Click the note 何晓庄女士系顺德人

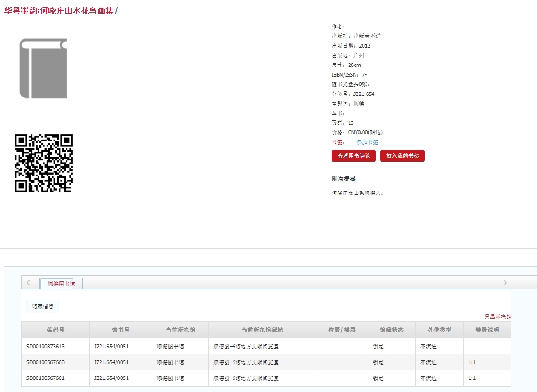click(x=357, y=193)
